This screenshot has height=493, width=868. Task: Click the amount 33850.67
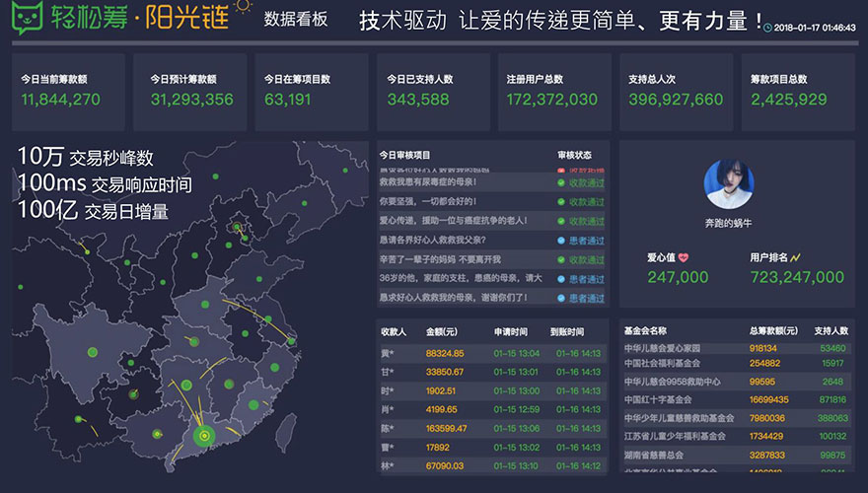click(x=445, y=372)
